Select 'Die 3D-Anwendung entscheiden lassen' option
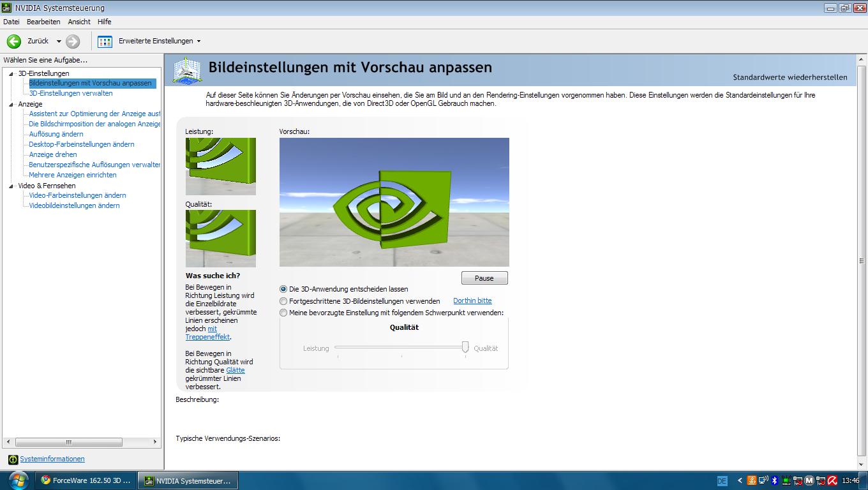 (x=283, y=289)
